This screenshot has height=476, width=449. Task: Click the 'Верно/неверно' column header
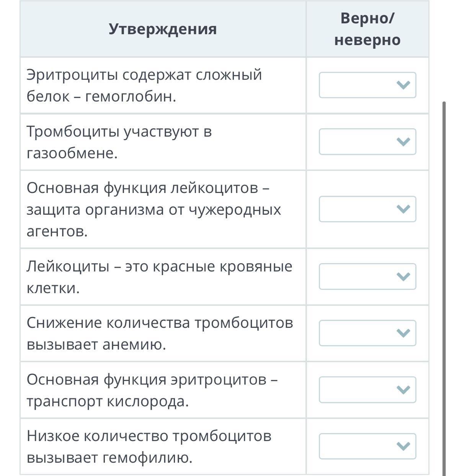pos(367,29)
